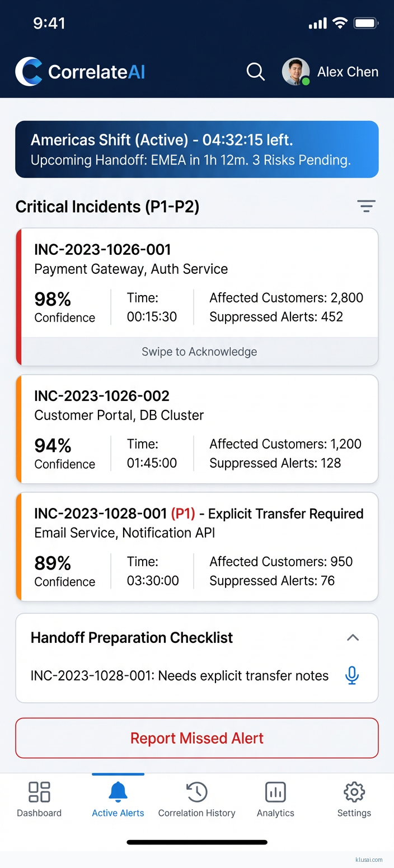The width and height of the screenshot is (394, 868).
Task: Tap the CorrelateAI logo icon
Action: pyautogui.click(x=29, y=72)
